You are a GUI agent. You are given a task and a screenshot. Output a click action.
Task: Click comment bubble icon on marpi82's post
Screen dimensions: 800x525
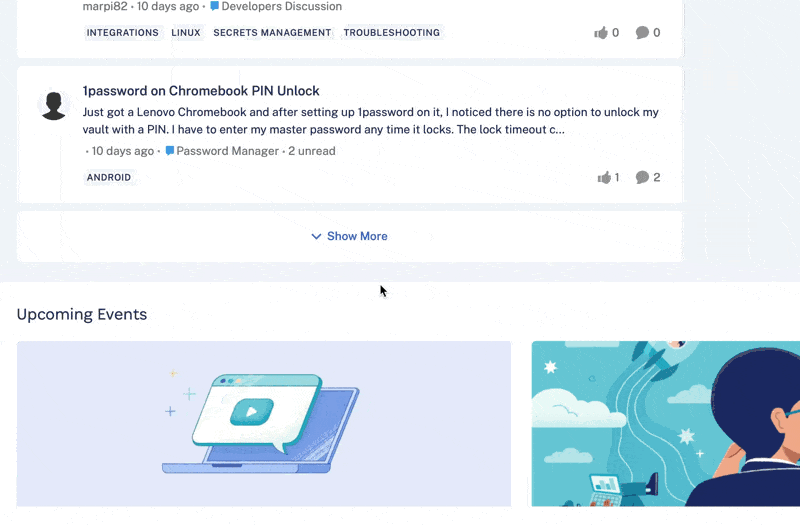point(642,33)
